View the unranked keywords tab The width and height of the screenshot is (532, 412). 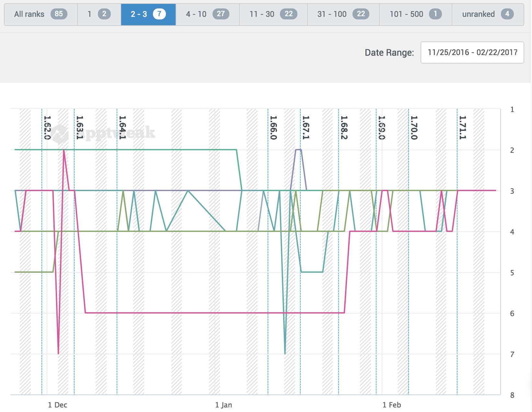[x=488, y=14]
